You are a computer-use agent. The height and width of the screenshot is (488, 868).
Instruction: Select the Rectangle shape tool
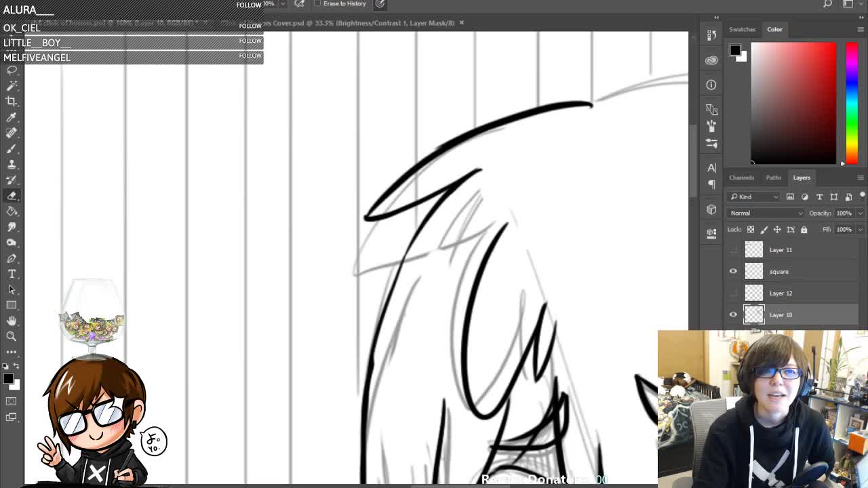click(x=12, y=305)
